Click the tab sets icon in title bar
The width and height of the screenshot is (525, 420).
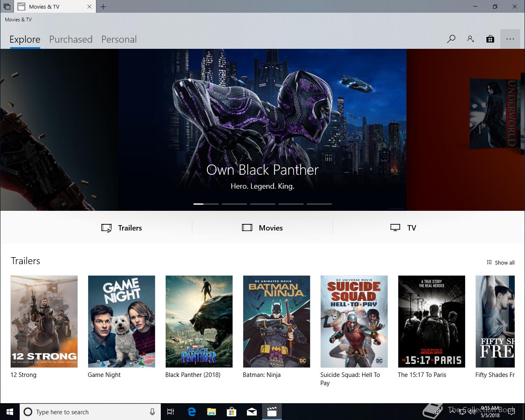[x=7, y=7]
